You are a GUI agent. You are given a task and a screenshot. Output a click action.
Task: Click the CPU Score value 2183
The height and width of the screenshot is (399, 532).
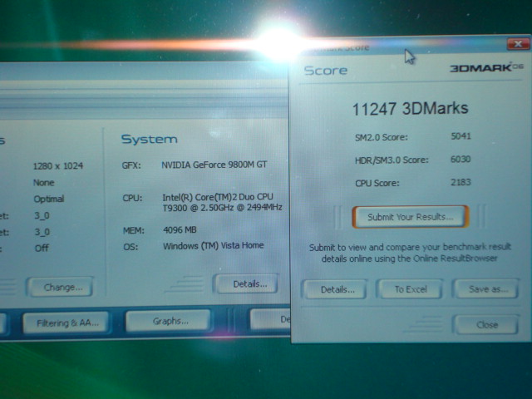point(461,182)
